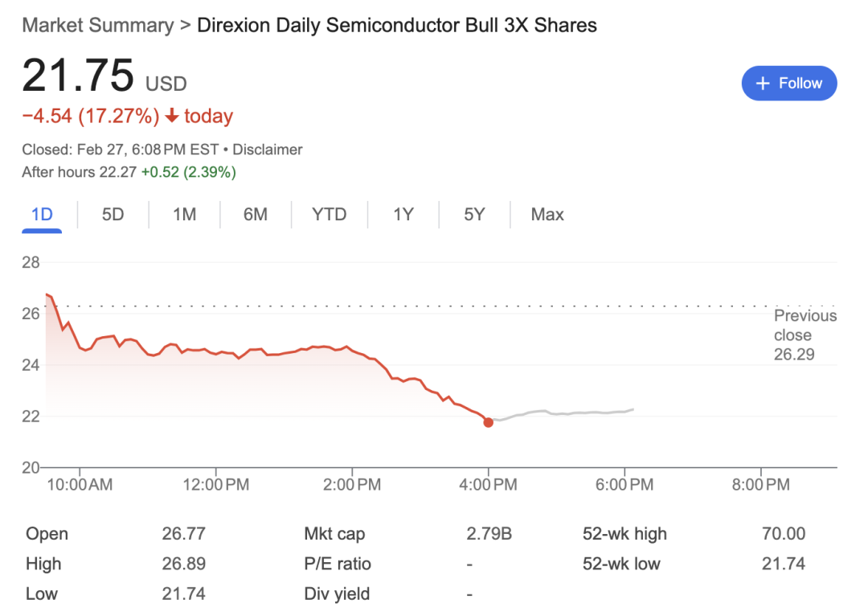This screenshot has width=868, height=616.
Task: Select the YTD tab
Action: 330,215
